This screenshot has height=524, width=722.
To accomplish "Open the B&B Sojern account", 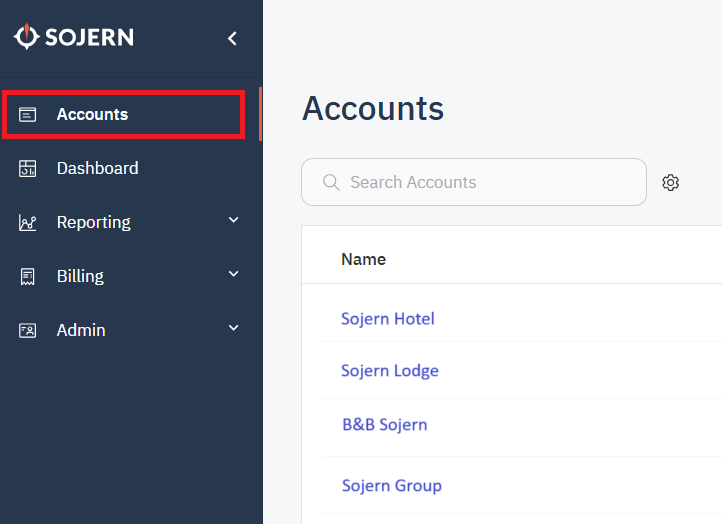I will [x=384, y=424].
